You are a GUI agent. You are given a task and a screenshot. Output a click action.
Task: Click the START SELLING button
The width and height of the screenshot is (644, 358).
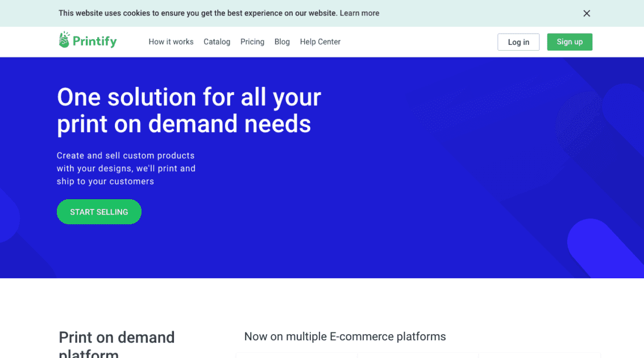click(99, 212)
